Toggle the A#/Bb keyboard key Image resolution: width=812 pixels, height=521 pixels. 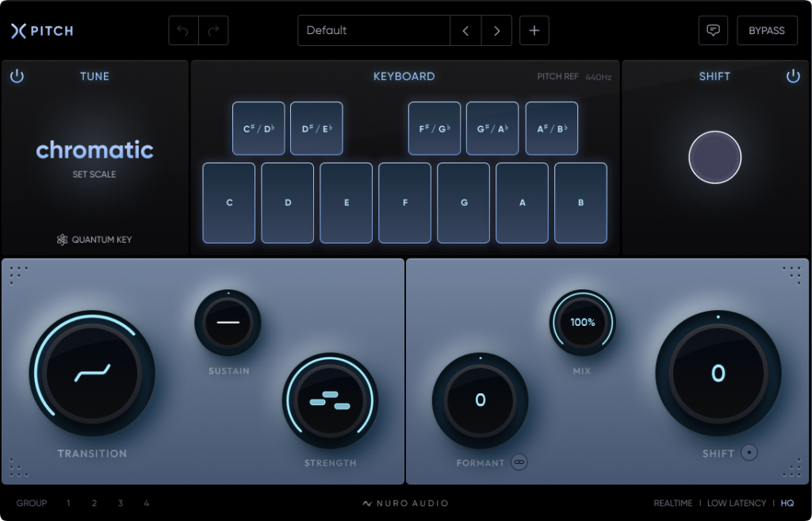[552, 128]
